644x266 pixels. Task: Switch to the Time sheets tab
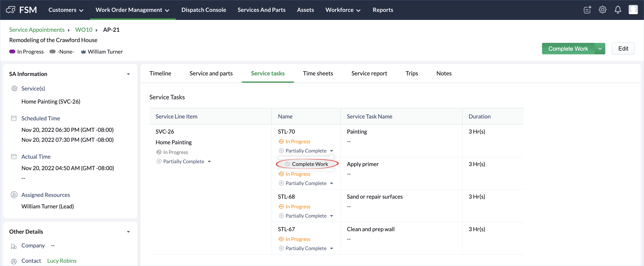[318, 73]
